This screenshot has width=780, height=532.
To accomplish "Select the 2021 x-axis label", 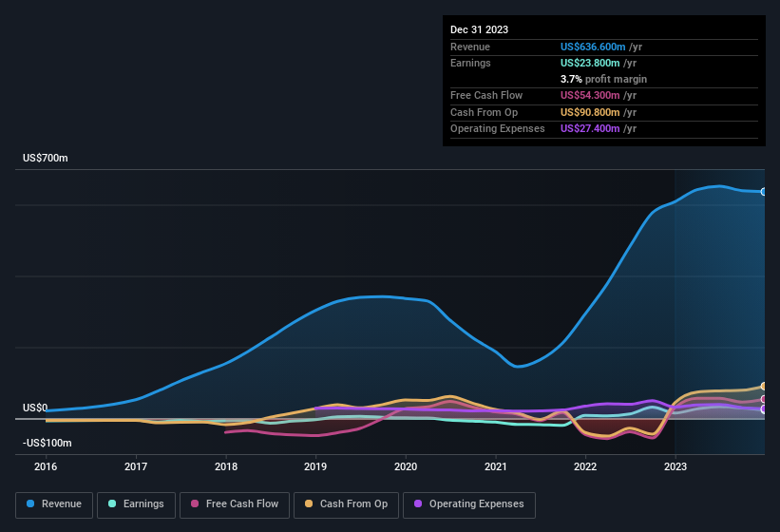I will point(496,466).
